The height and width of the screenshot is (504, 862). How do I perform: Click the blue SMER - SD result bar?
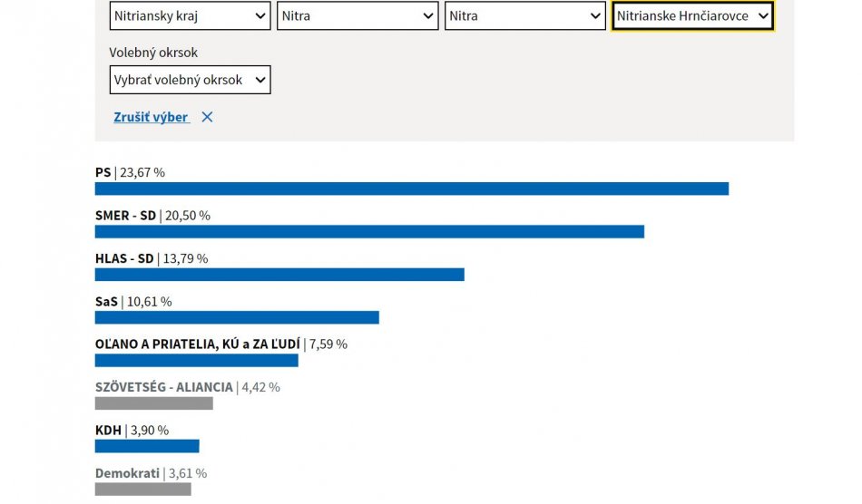(369, 232)
